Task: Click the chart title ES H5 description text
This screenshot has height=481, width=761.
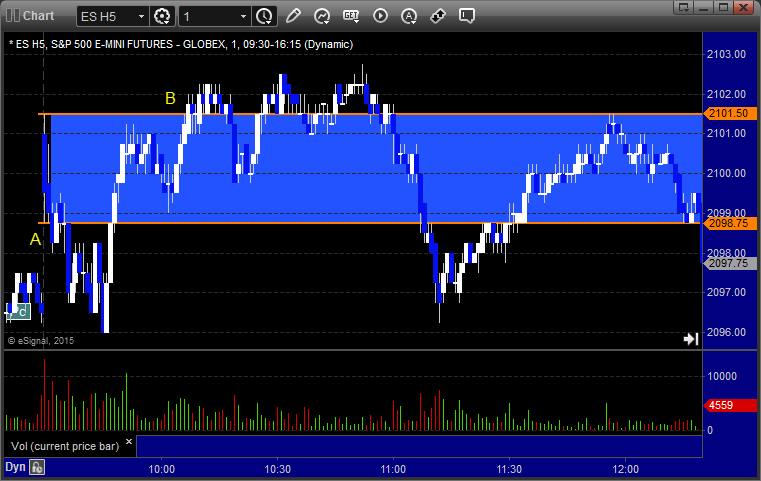Action: [181, 44]
